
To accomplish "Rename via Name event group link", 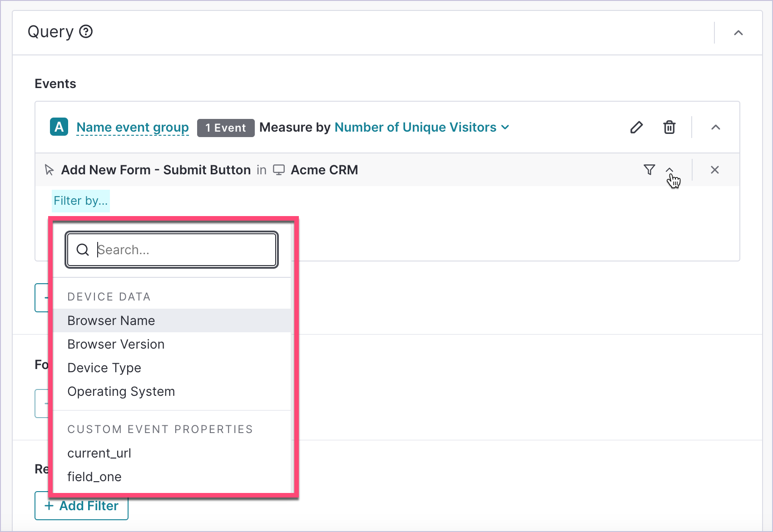I will pos(133,128).
